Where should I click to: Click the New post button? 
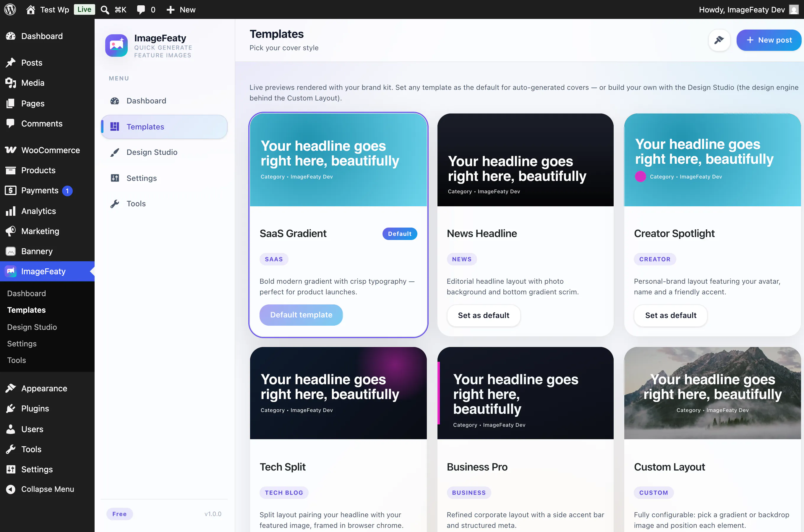pos(769,40)
